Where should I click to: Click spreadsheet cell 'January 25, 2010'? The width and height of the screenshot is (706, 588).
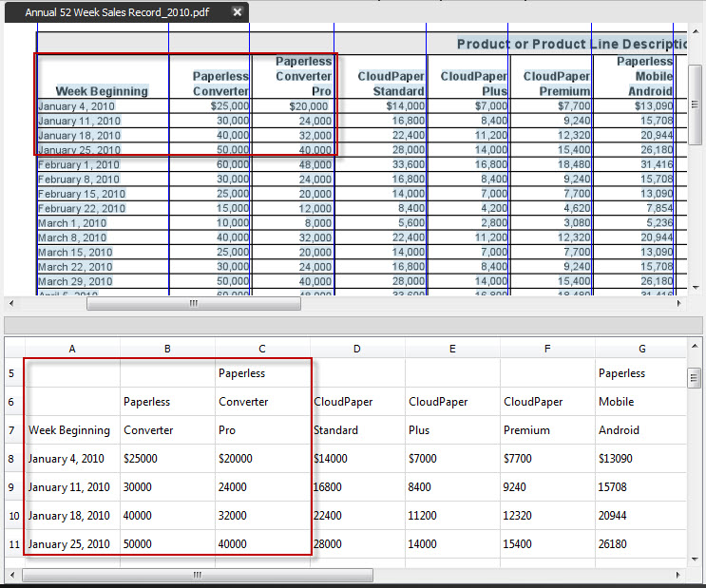pyautogui.click(x=72, y=544)
